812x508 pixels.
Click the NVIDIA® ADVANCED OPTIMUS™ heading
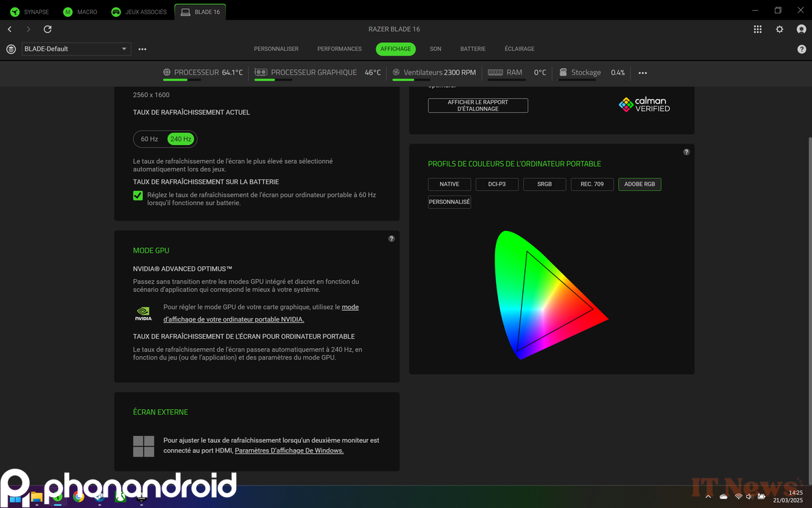pyautogui.click(x=183, y=269)
